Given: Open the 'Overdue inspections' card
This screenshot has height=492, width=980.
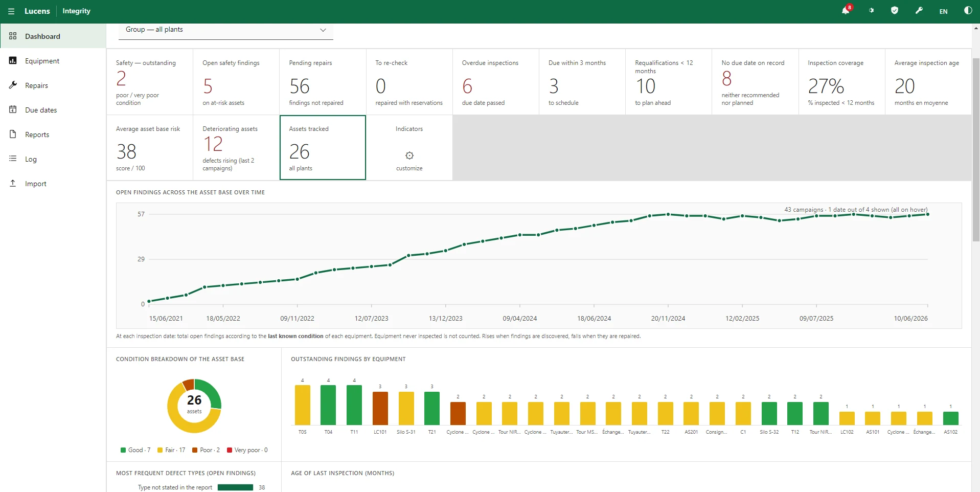Looking at the screenshot, I should pos(496,82).
